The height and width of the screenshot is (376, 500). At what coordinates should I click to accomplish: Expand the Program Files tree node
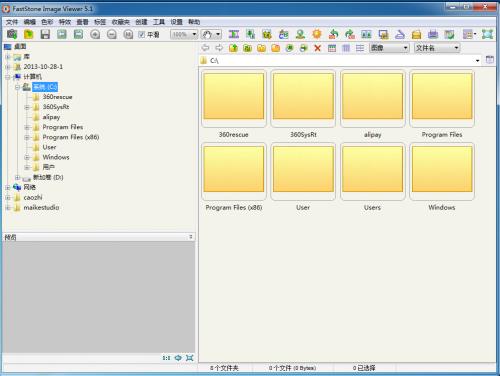[x=27, y=127]
